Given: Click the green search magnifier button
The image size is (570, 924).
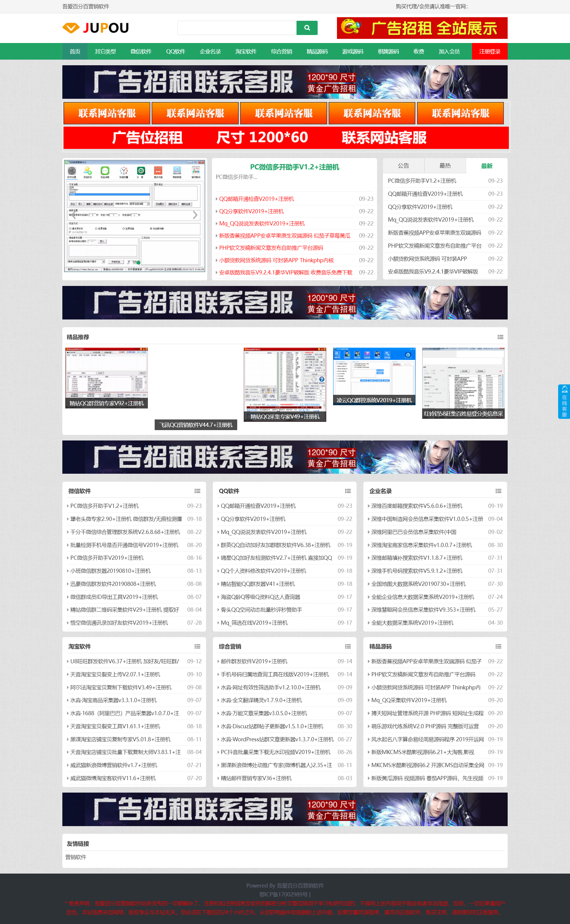Looking at the screenshot, I should coord(307,28).
